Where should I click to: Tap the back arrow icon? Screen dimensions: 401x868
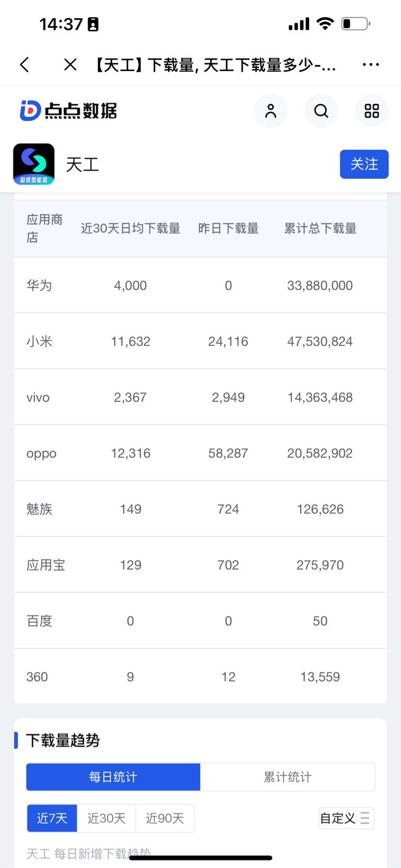25,65
